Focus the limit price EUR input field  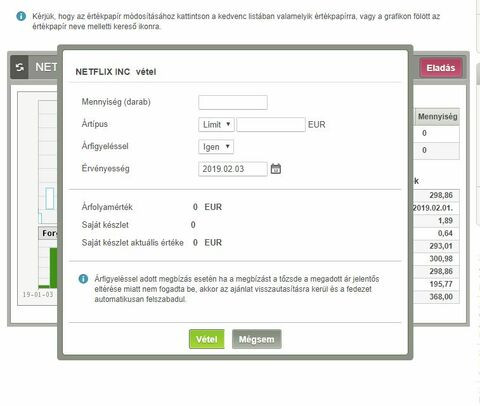[x=271, y=124]
